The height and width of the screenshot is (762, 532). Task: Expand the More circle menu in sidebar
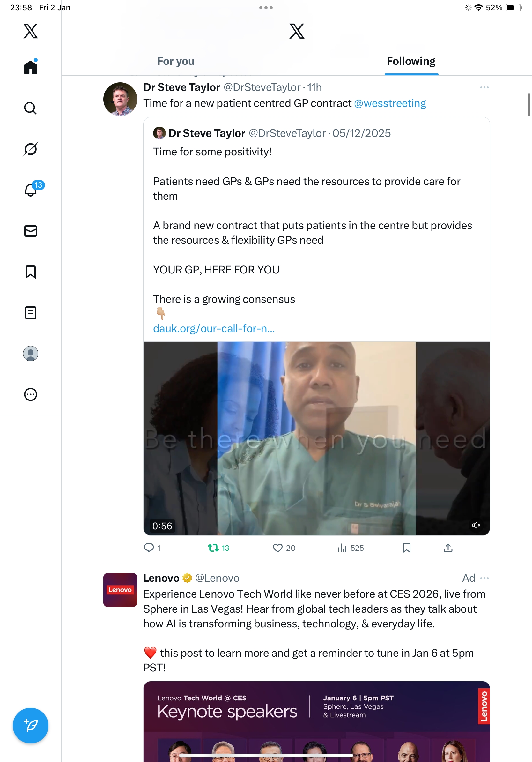click(31, 395)
